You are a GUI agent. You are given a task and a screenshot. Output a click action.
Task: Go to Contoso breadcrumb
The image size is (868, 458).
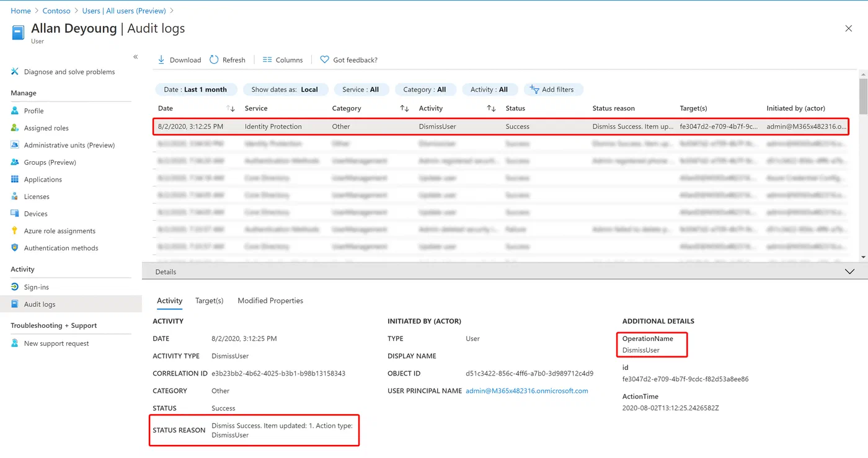point(56,11)
